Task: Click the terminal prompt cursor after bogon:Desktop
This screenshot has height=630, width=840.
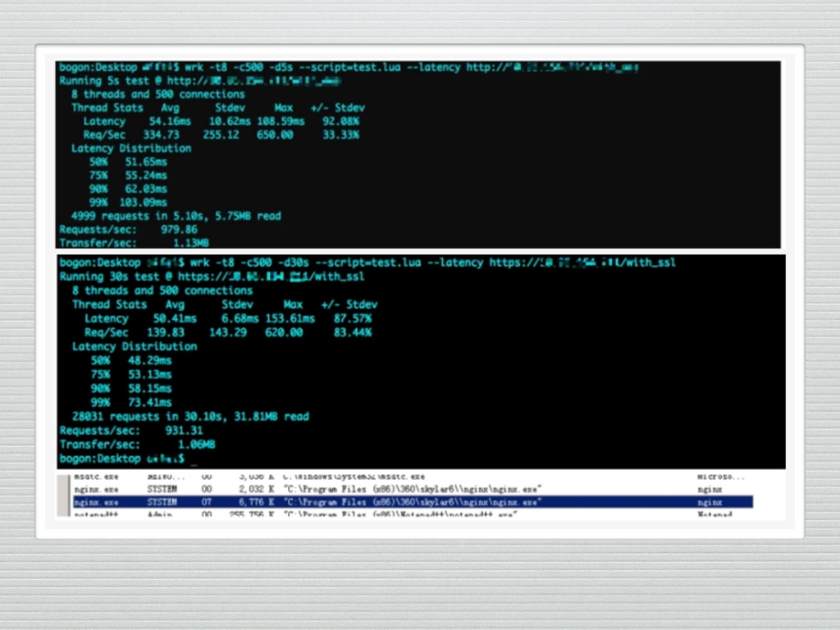Action: tap(194, 459)
